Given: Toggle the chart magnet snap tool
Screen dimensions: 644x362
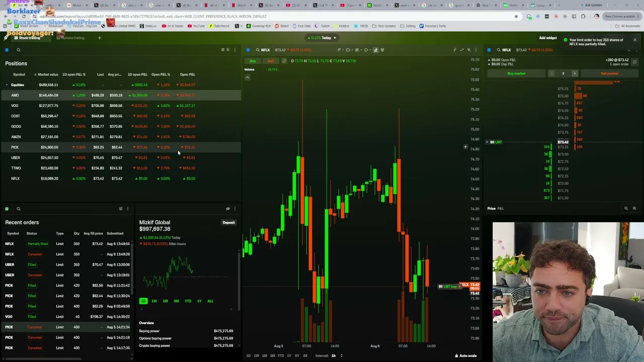Looking at the screenshot, I should tap(382, 50).
